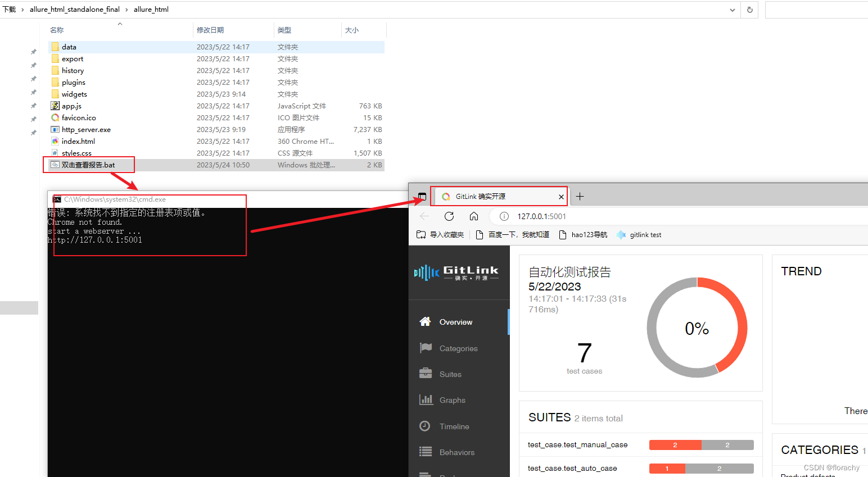Click grey bar of test_auto_case
Viewport: 868px width, 477px height.
(720, 469)
